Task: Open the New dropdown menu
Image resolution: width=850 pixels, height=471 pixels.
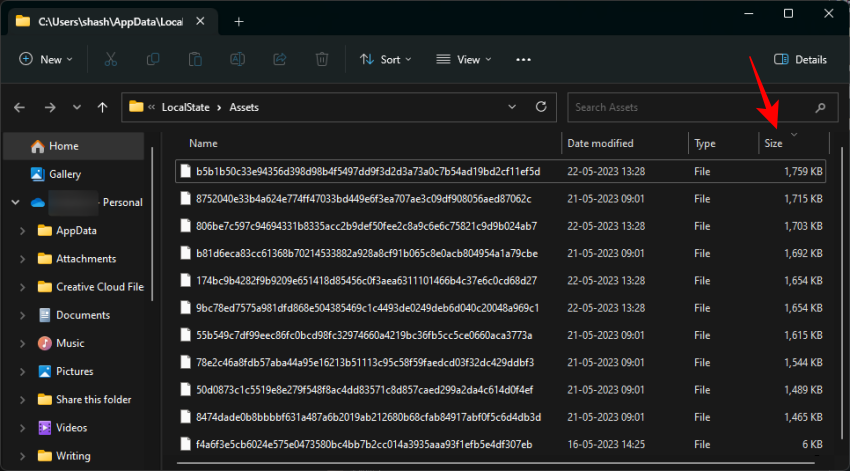Action: (x=46, y=60)
